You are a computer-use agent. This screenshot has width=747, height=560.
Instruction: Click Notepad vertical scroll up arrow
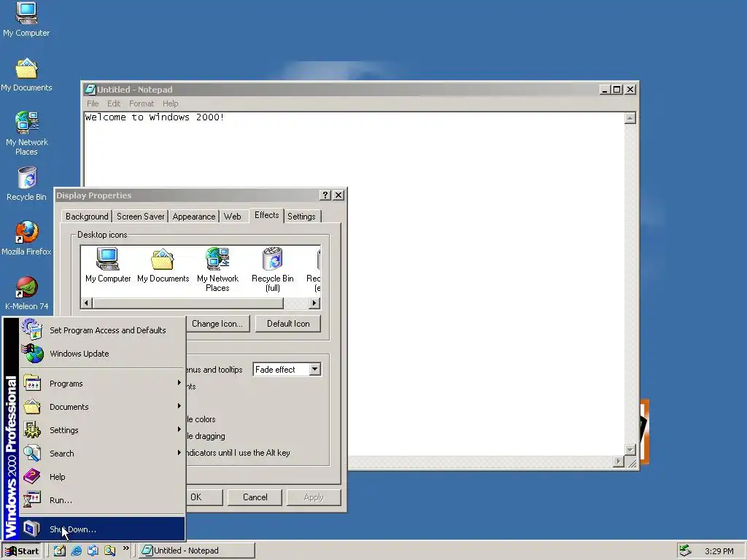click(x=630, y=118)
